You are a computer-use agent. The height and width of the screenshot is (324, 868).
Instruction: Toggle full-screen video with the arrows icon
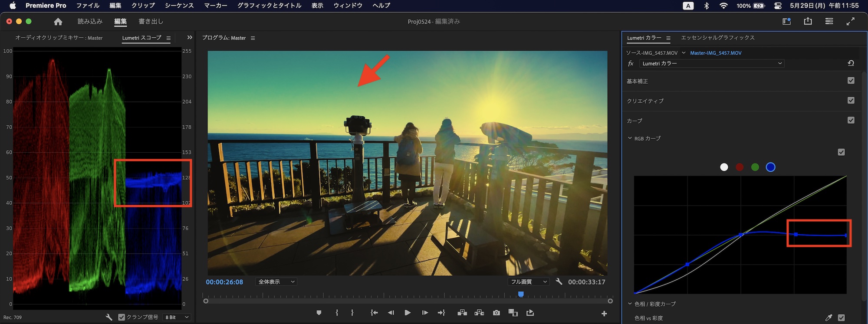pyautogui.click(x=851, y=21)
